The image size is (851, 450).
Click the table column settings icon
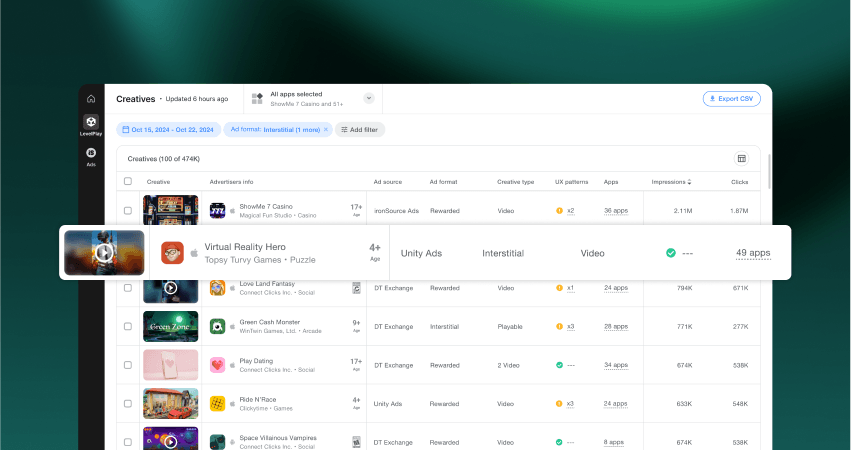tap(741, 158)
